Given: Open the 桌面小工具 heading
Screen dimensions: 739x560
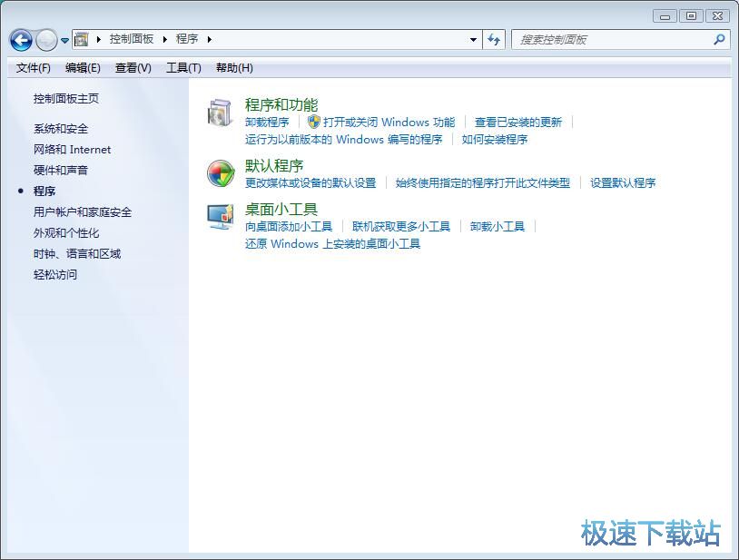Looking at the screenshot, I should click(281, 209).
